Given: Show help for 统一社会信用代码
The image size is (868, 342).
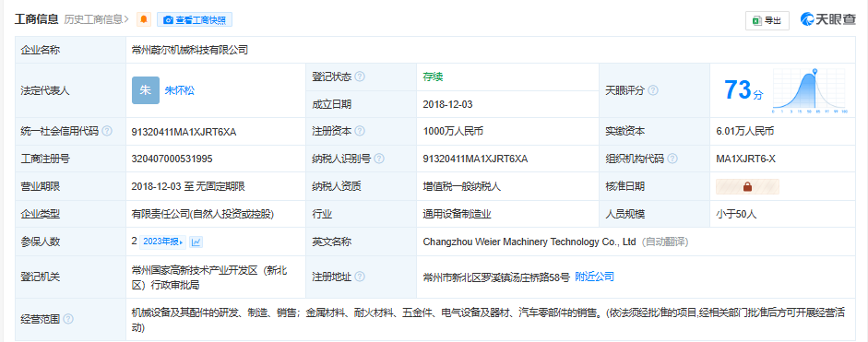Looking at the screenshot, I should pos(107,131).
